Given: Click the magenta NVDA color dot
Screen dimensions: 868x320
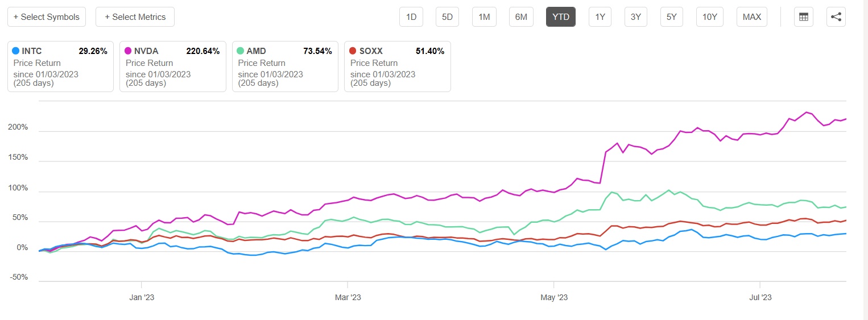Looking at the screenshot, I should (x=128, y=51).
